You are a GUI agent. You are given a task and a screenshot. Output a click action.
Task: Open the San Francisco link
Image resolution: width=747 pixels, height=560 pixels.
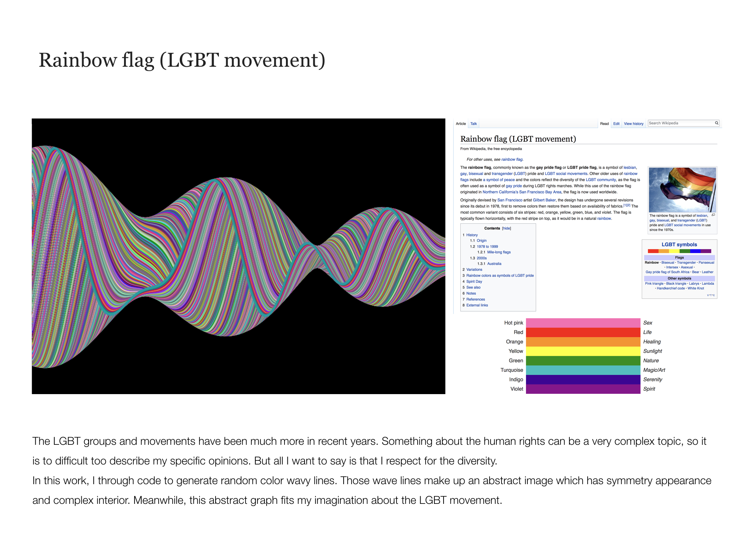(x=510, y=200)
